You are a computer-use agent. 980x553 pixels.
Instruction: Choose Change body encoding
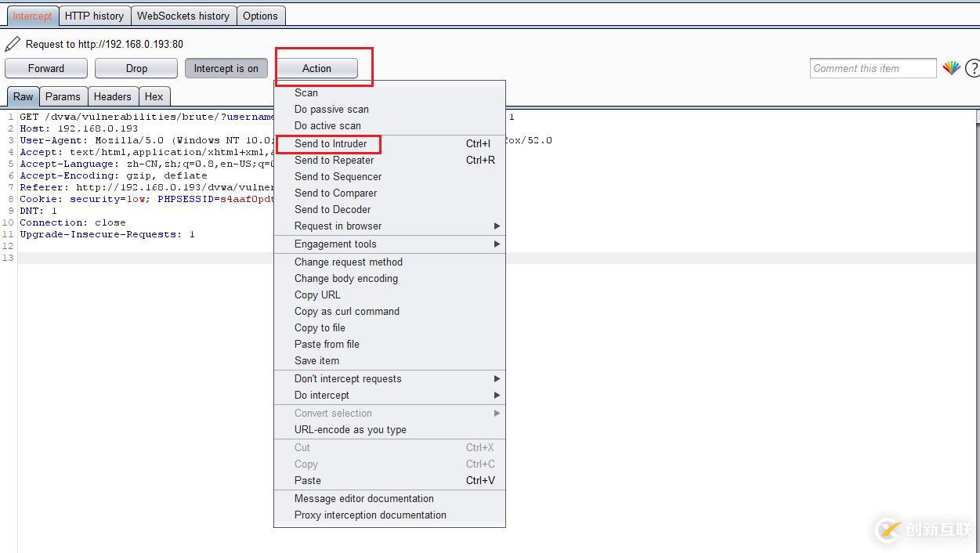[389, 278]
